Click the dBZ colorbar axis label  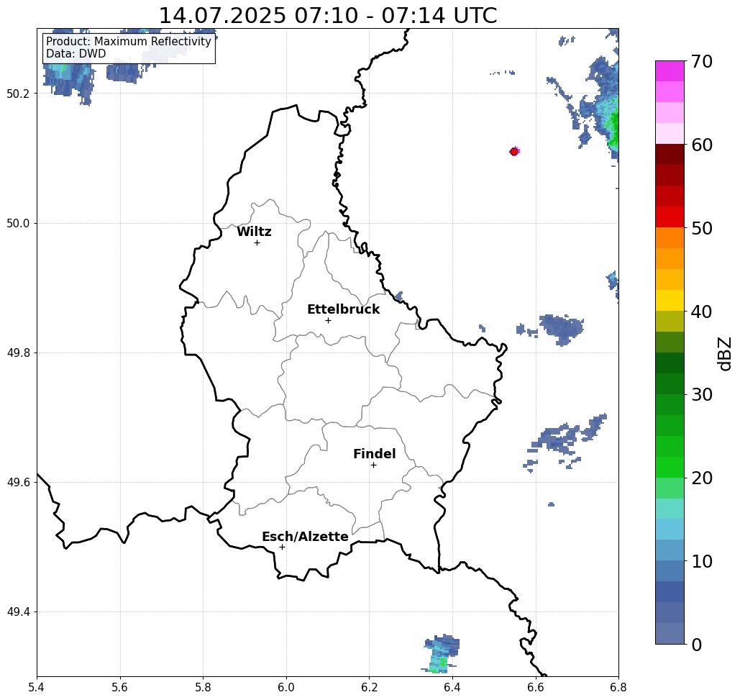click(x=724, y=353)
